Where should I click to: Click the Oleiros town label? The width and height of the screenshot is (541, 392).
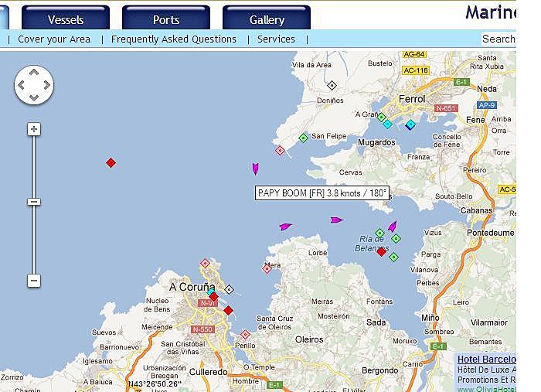click(309, 339)
